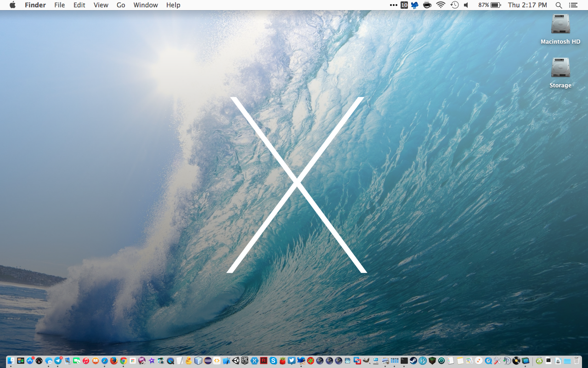Launch Eclipse from the Dock
This screenshot has width=588, height=368.
point(208,361)
